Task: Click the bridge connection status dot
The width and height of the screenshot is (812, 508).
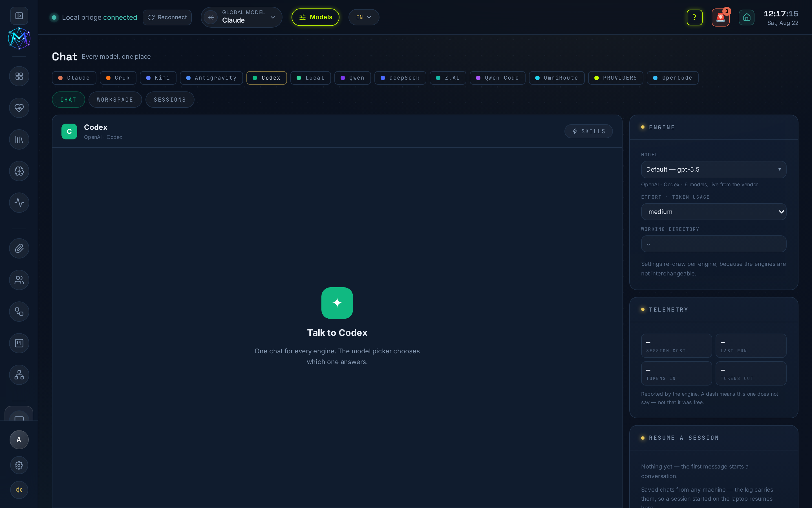Action: [54, 17]
